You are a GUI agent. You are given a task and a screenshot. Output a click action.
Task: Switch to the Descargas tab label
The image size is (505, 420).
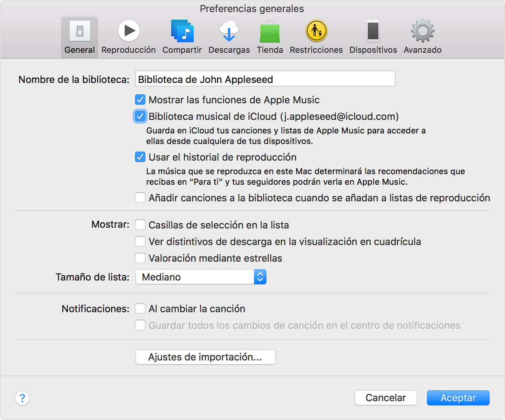[x=229, y=50]
